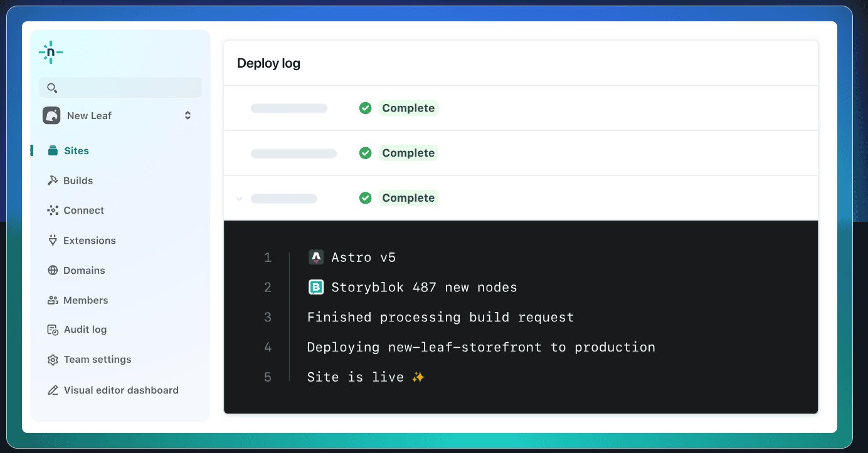Click the first row's green check icon
This screenshot has height=453, width=868.
tap(365, 108)
